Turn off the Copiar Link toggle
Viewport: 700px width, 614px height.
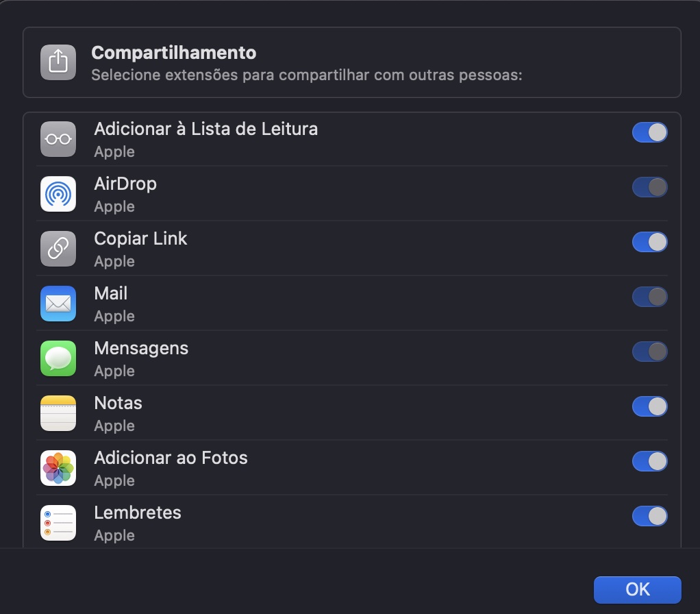[x=649, y=242]
